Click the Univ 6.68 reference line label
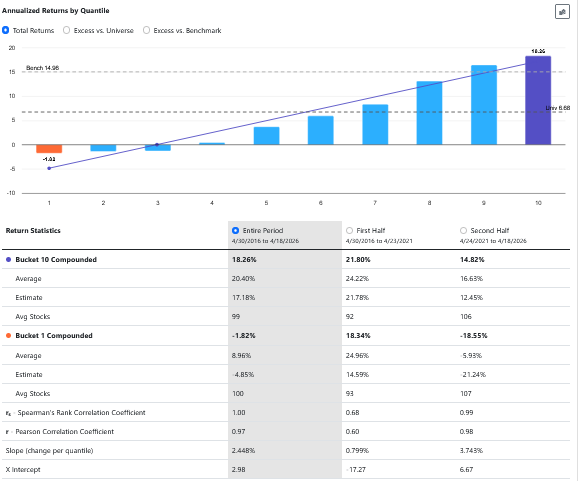 558,108
